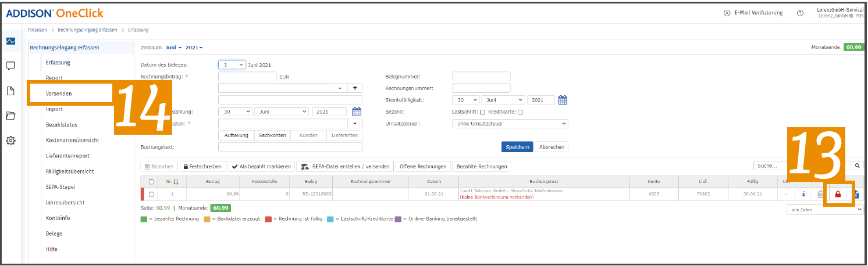This screenshot has height=266, width=868.
Task: Open the Zeitraum month dropdown Juni
Action: (x=173, y=47)
